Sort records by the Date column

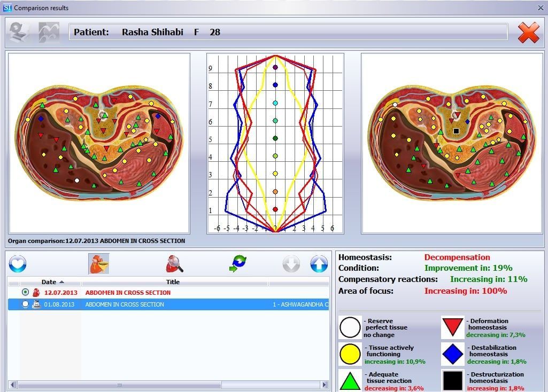pyautogui.click(x=50, y=282)
